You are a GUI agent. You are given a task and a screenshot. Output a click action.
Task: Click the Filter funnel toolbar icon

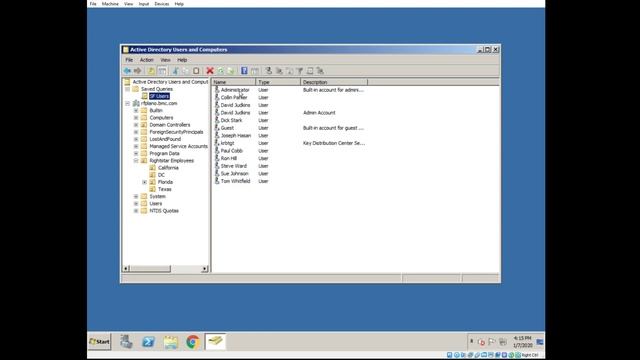[x=300, y=71]
